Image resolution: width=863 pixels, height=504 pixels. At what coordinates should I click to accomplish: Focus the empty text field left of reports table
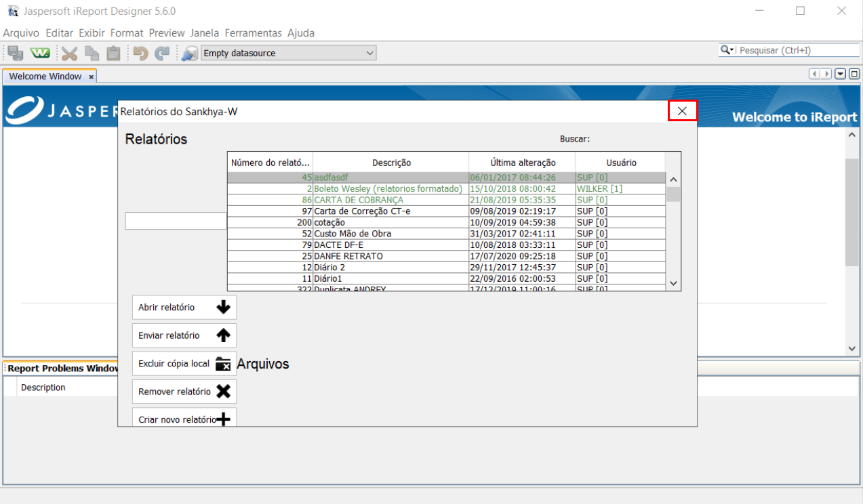coord(176,221)
